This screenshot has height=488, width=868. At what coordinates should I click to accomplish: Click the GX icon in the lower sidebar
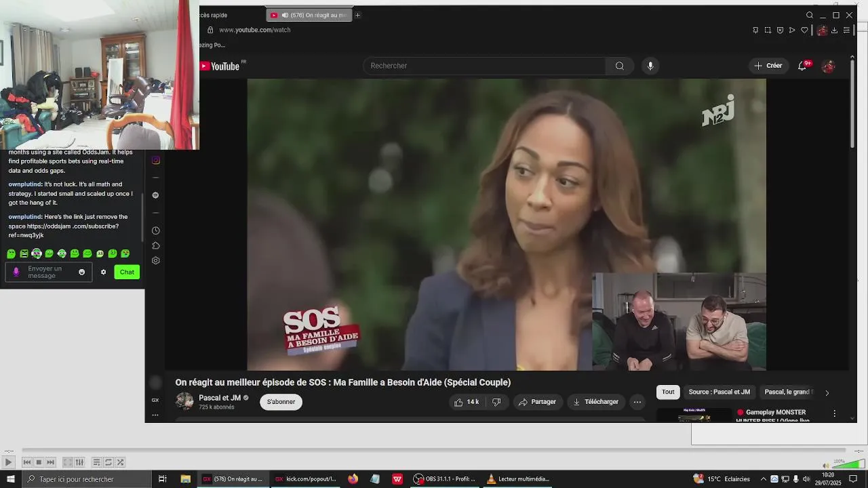click(155, 400)
